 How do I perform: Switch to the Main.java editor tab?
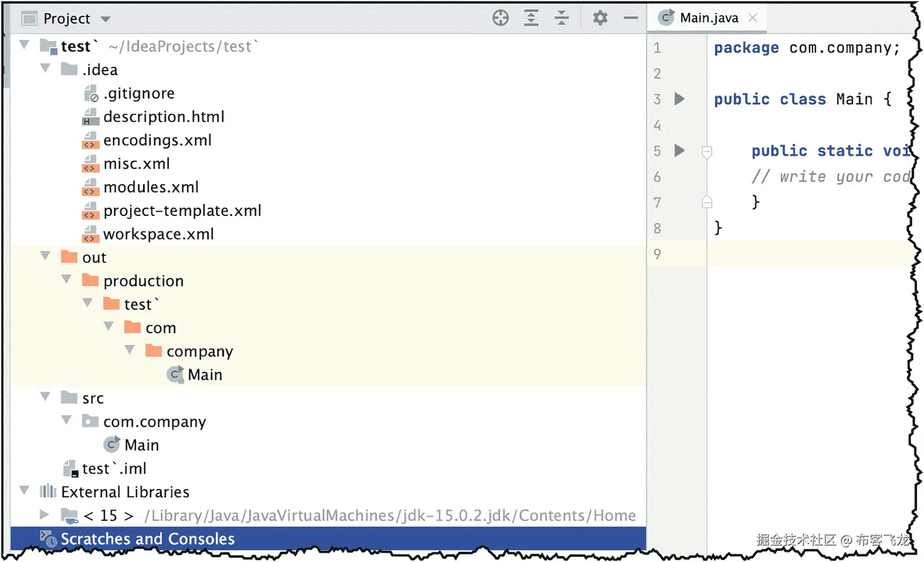point(708,18)
